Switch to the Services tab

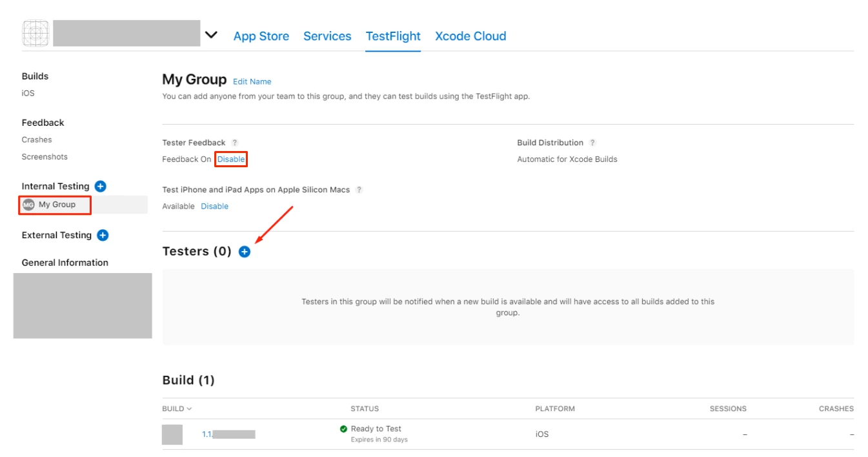click(327, 36)
